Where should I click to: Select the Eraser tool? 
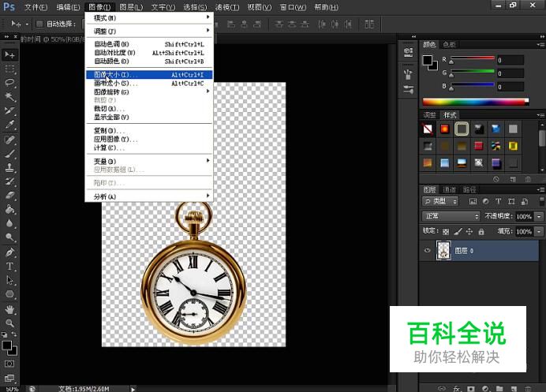9,196
